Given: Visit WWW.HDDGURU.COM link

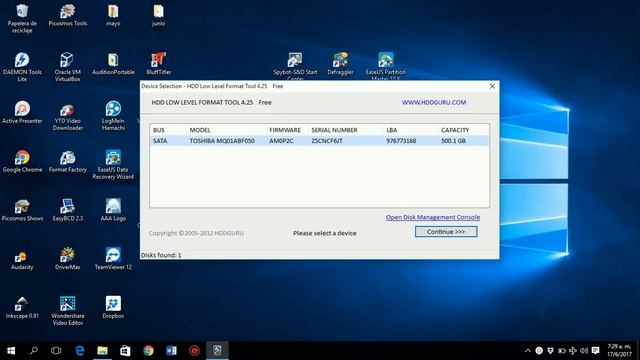Looking at the screenshot, I should (433, 102).
